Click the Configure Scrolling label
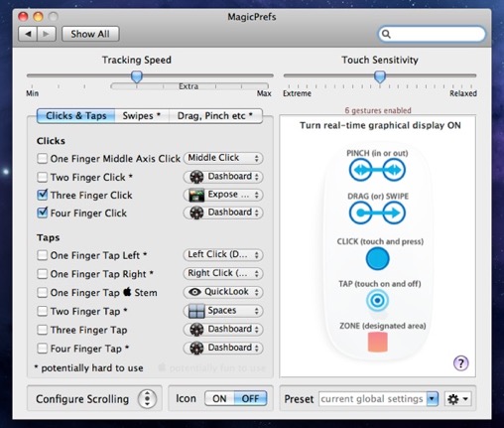This screenshot has height=428, width=504. point(82,399)
